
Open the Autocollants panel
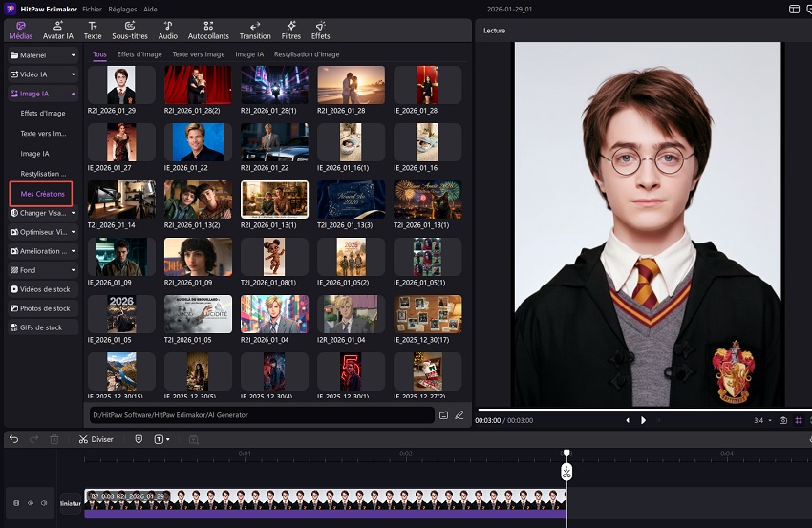(x=208, y=31)
